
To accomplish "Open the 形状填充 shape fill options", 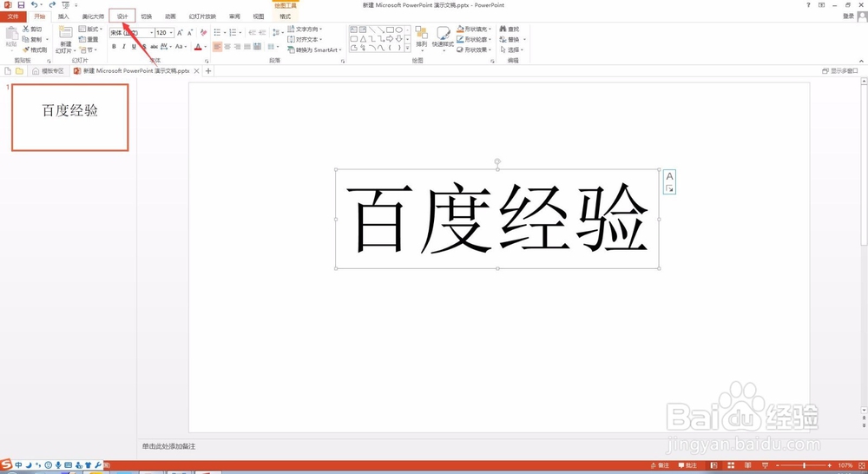I will (x=474, y=29).
